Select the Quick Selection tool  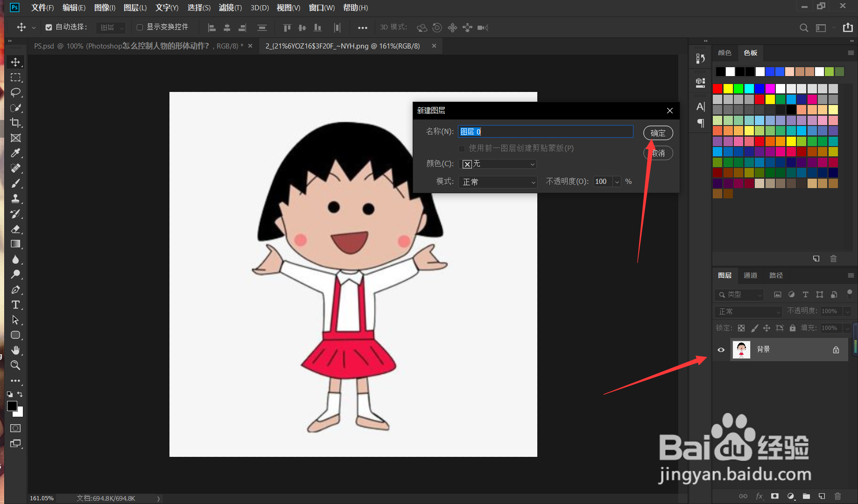tap(15, 108)
